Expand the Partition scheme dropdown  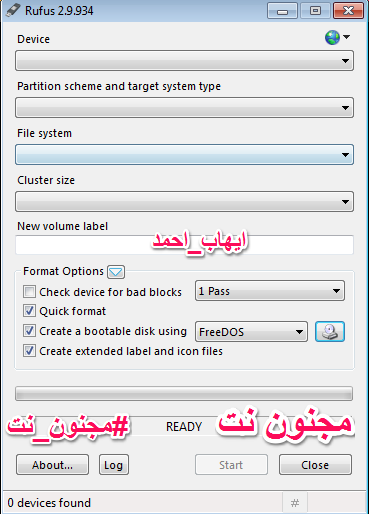184,108
